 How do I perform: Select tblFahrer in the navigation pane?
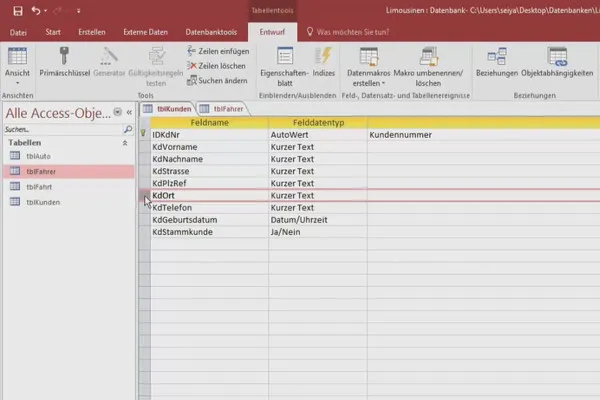pos(69,171)
